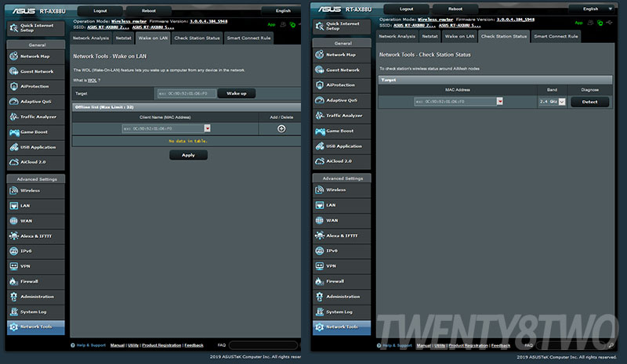
Task: Open Traffic Analyzer icon in left window
Action: tap(13, 117)
